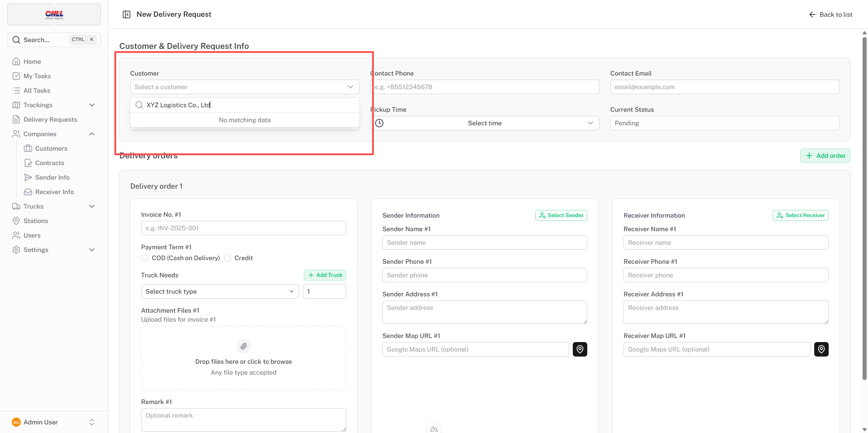The image size is (868, 433).
Task: Select the COD (Cash on Delivery) radio button
Action: coord(145,258)
